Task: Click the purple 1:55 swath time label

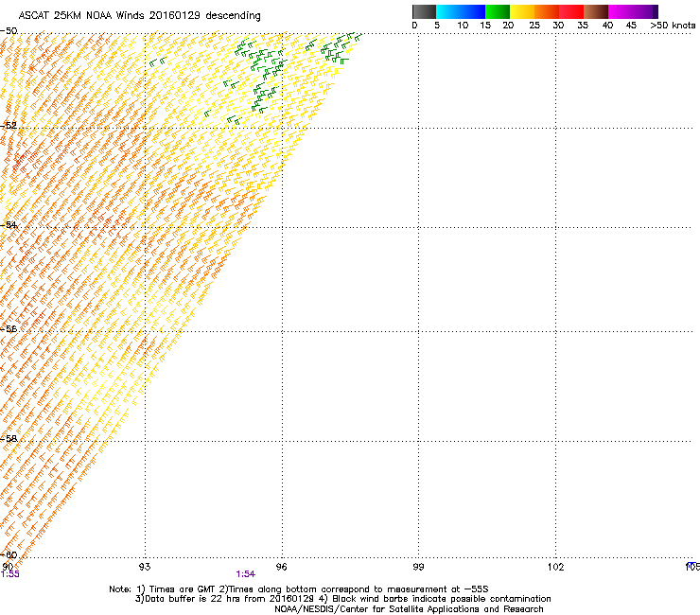Action: click(x=9, y=574)
